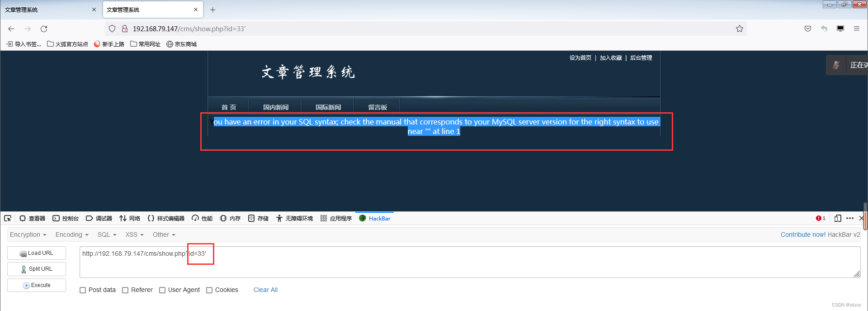Enable the Referer checkbox
The height and width of the screenshot is (311, 868).
pos(125,290)
